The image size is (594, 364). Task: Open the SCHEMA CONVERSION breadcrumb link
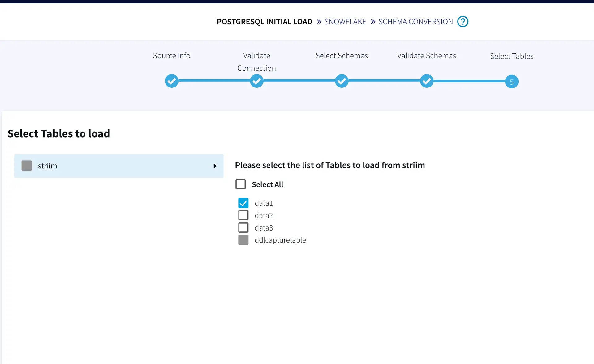click(x=415, y=22)
